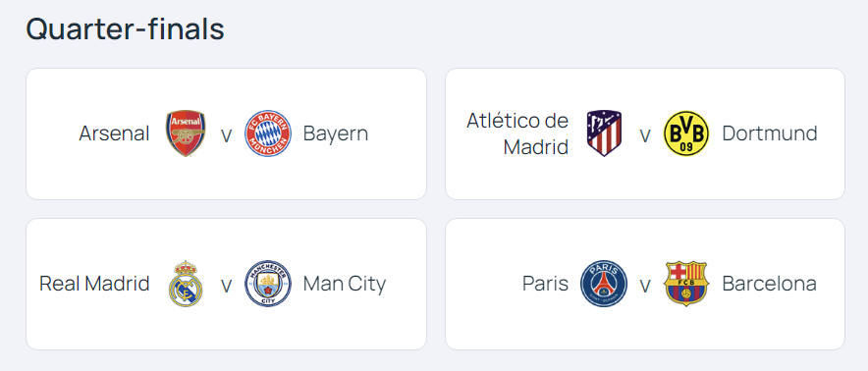Select the FC Barcelona crest
868x371 pixels.
coord(686,284)
